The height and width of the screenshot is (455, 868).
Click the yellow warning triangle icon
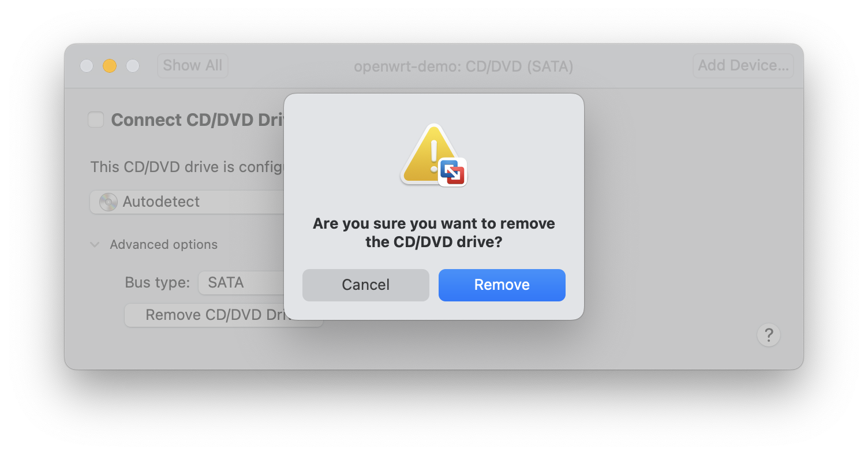click(x=426, y=154)
